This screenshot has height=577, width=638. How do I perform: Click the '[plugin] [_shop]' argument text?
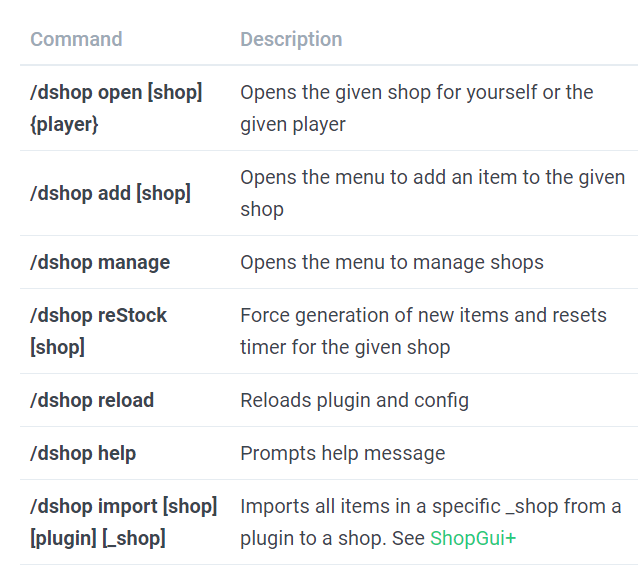click(x=97, y=538)
